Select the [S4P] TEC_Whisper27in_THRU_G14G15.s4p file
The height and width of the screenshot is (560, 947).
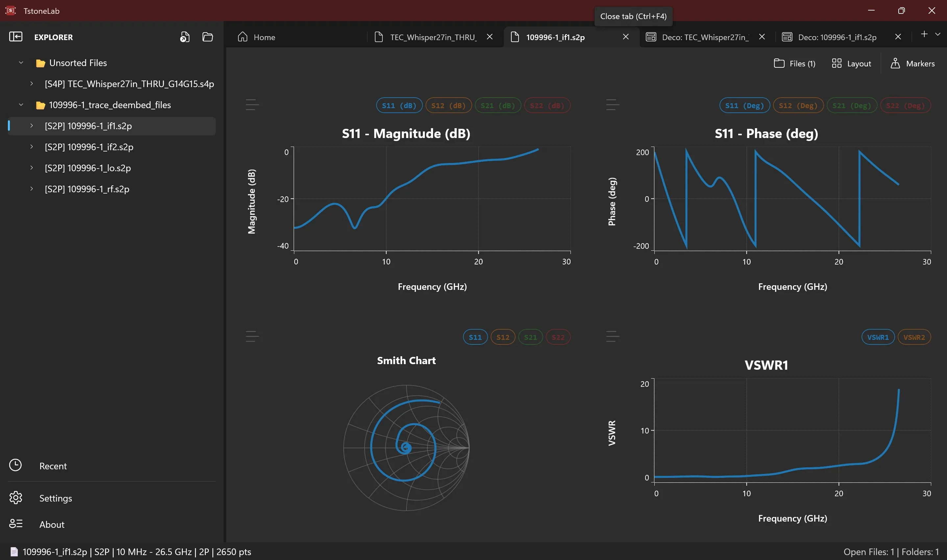click(x=112, y=84)
